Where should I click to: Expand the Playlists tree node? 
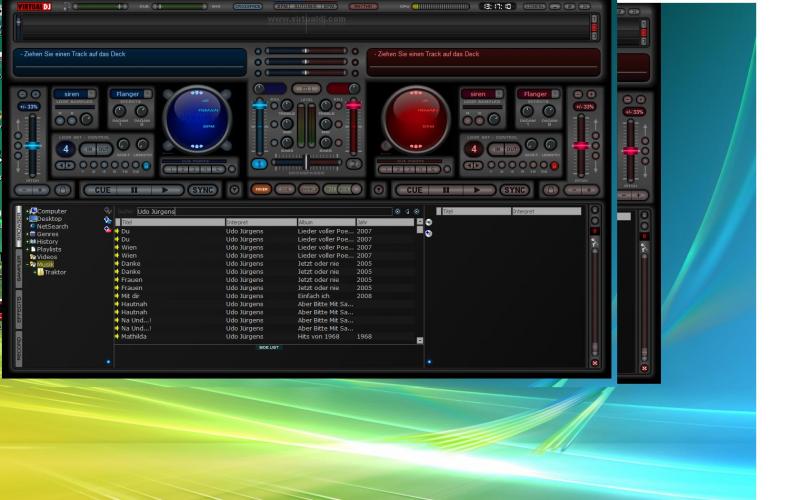pos(28,249)
